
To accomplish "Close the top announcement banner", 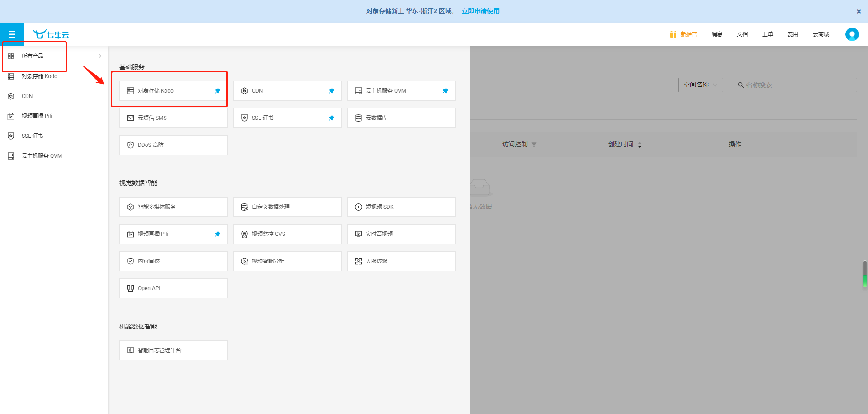I will (859, 12).
